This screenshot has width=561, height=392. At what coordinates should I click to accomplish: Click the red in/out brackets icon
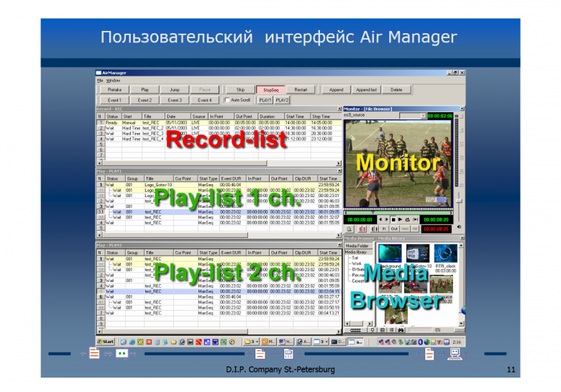362,229
